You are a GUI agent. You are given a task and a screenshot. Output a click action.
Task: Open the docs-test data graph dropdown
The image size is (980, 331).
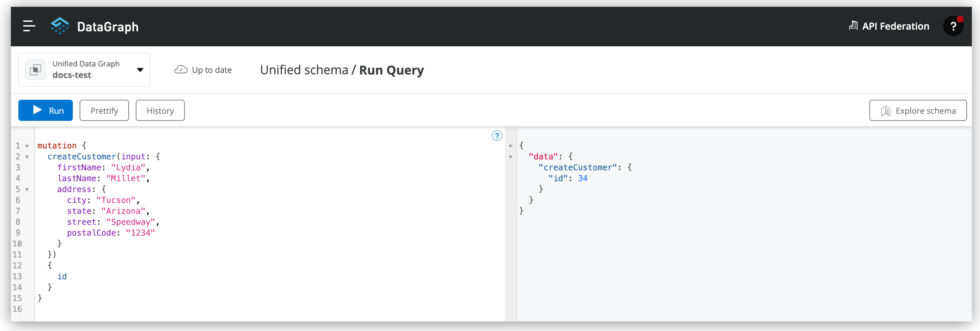tap(140, 70)
